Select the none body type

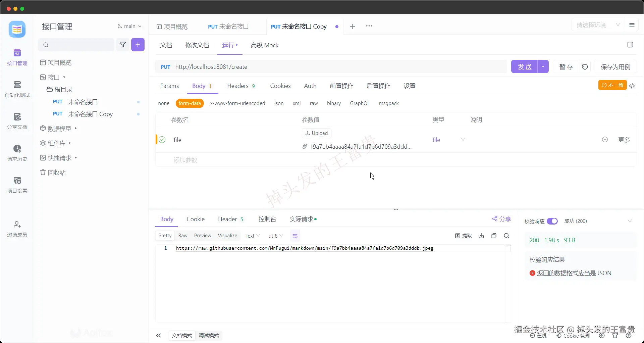point(164,103)
